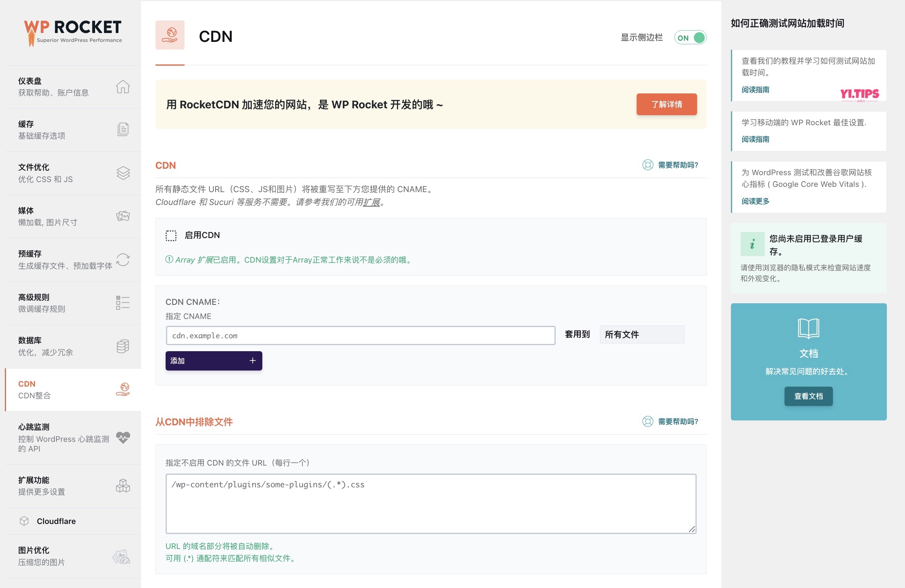
Task: Click the 查看文档 button
Action: 808,396
